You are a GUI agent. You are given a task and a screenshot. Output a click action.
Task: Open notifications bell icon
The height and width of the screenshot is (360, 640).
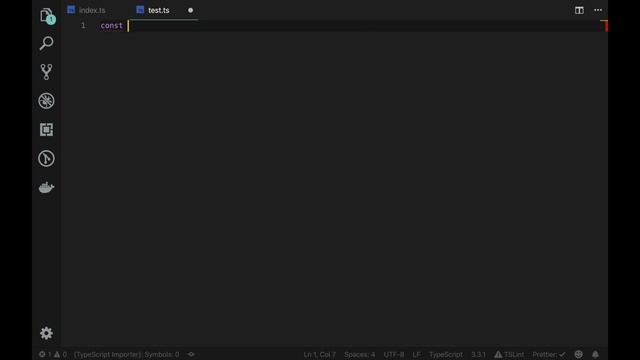pyautogui.click(x=595, y=354)
